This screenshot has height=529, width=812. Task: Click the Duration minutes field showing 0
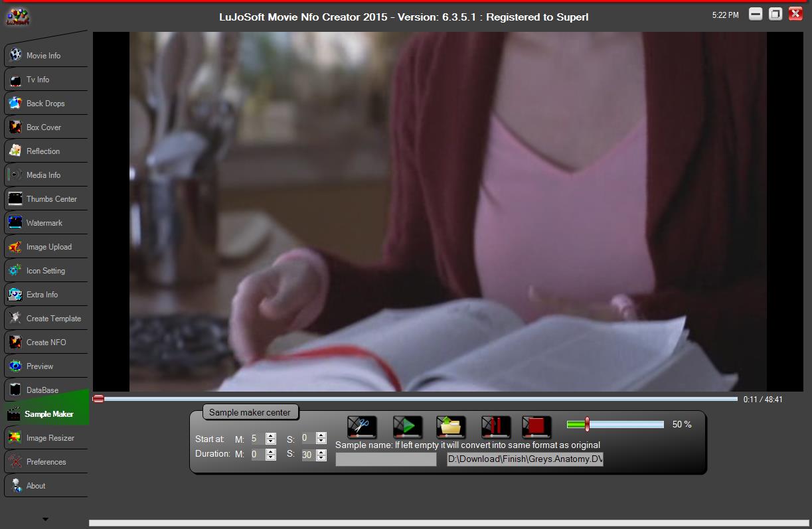point(258,455)
